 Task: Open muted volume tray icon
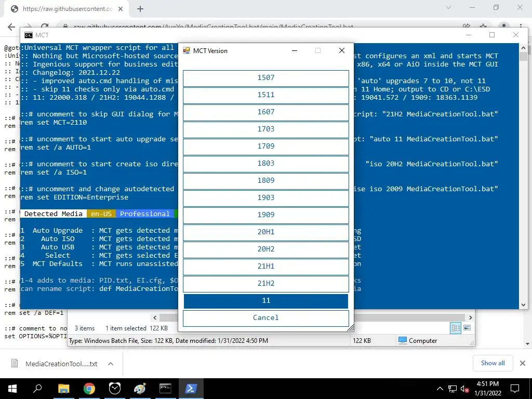[465, 389]
